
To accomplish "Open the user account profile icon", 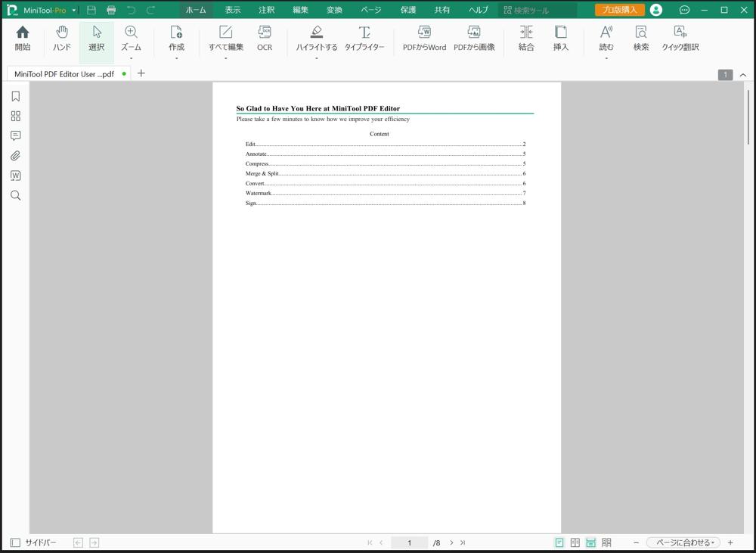I will [x=655, y=10].
